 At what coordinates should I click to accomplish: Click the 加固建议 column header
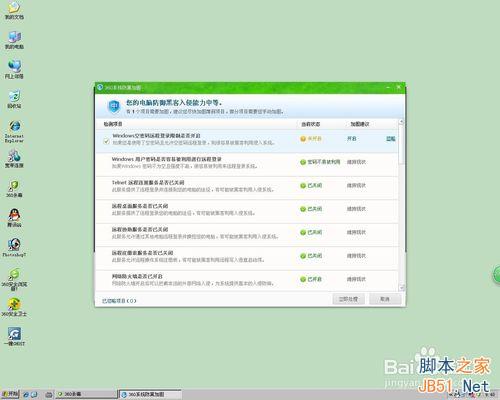(x=360, y=124)
